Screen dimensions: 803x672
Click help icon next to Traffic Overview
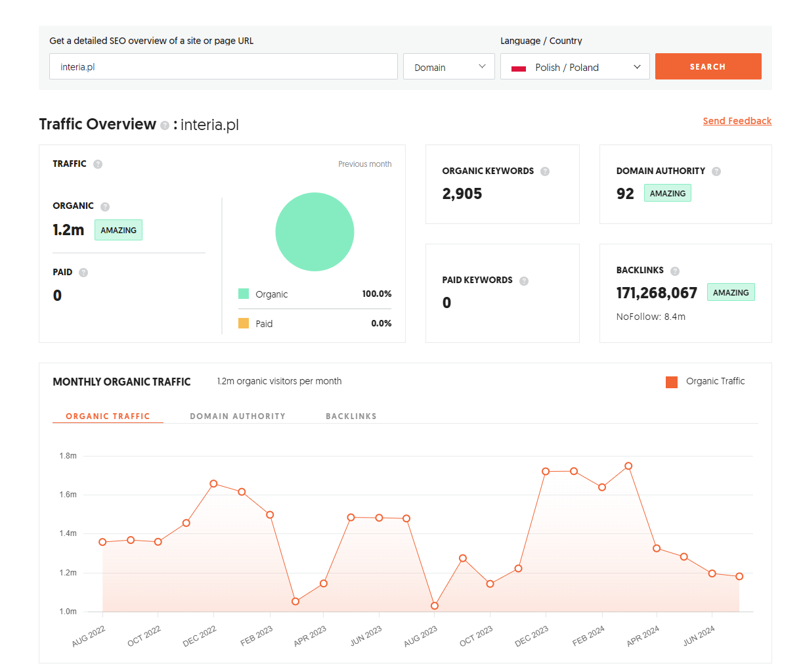(165, 125)
